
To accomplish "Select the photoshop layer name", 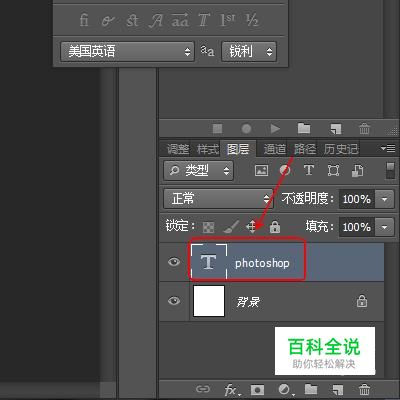I will 262,263.
